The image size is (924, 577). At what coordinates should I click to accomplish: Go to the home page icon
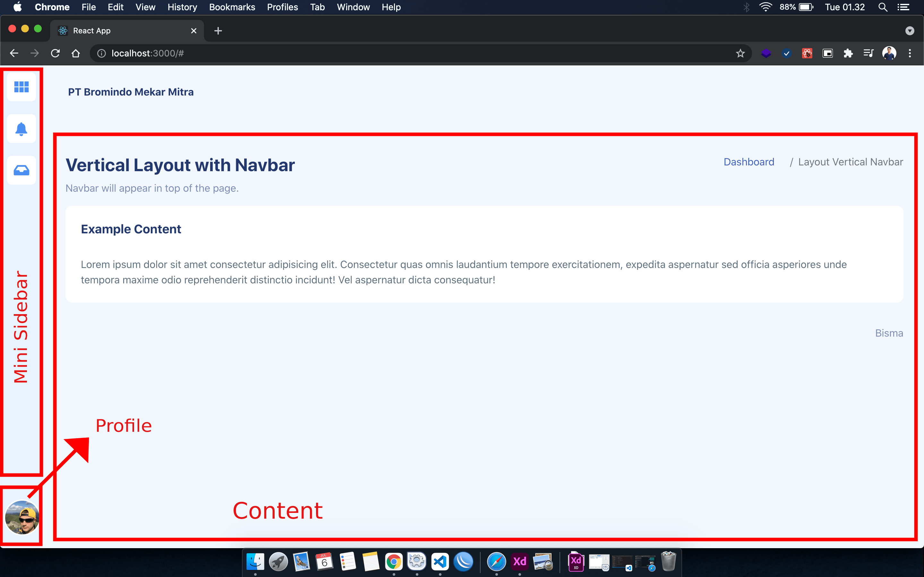pos(76,54)
